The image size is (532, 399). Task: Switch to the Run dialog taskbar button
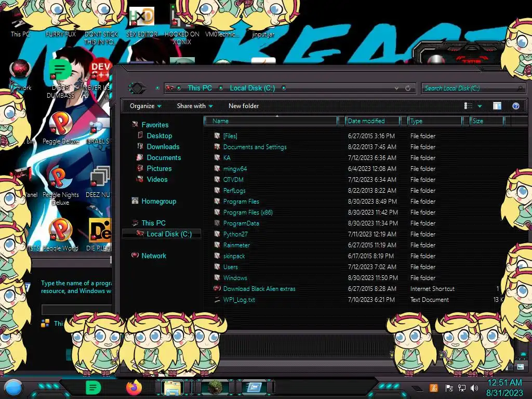click(x=255, y=388)
